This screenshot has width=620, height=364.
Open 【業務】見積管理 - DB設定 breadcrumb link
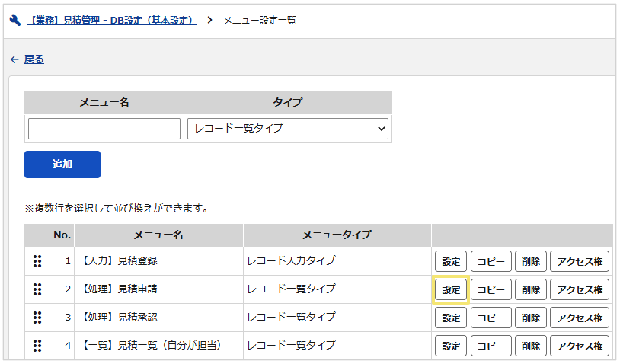coord(112,20)
